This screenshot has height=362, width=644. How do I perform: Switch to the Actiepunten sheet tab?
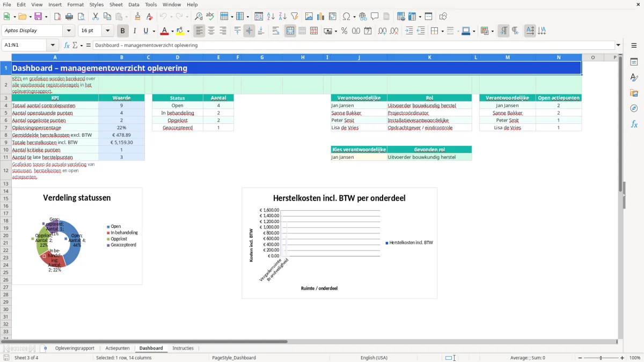pos(118,349)
